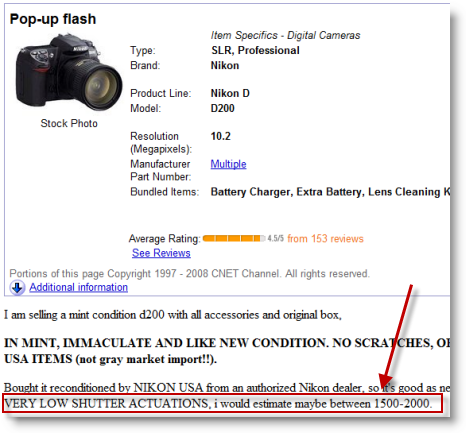The width and height of the screenshot is (466, 433).
Task: Click the 'Manufacturer Part Number:' label
Action: (x=161, y=170)
